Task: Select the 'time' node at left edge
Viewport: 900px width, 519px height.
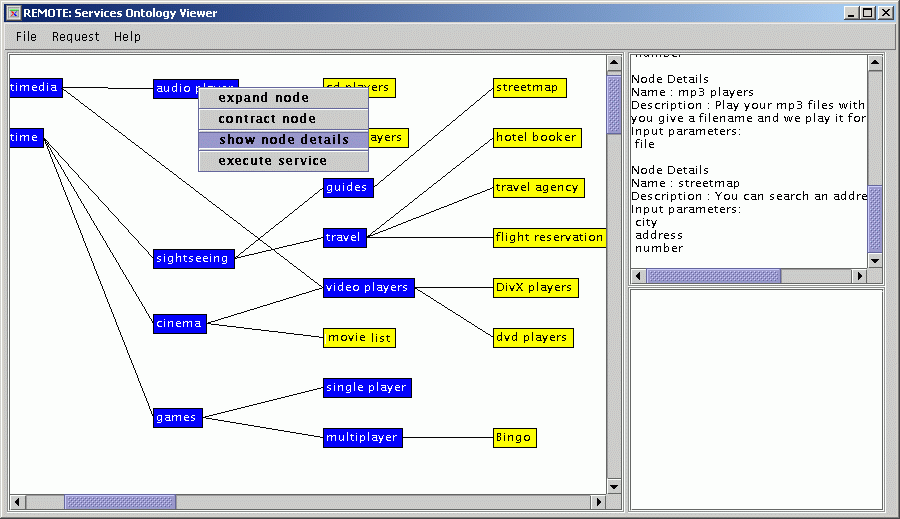Action: [x=26, y=137]
